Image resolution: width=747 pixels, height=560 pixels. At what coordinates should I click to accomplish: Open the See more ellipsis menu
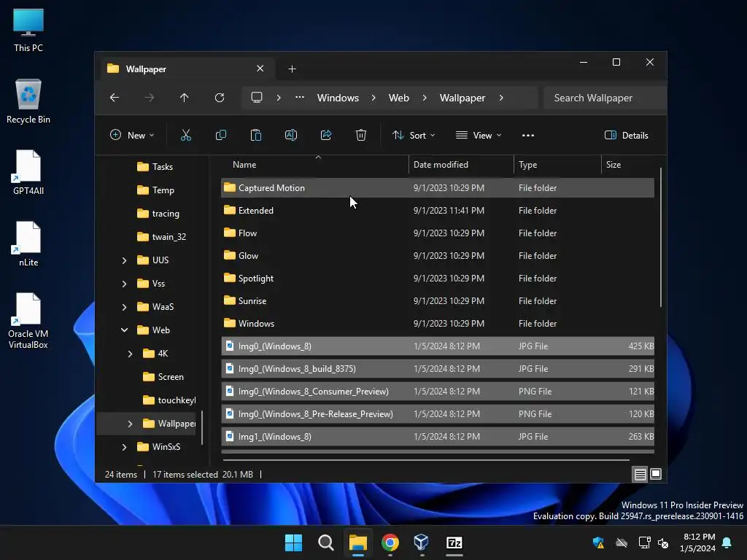pos(528,135)
